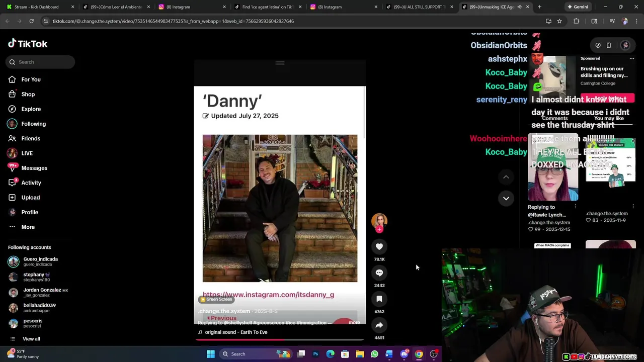Switch to the 'You may like' tab
The image size is (644, 362).
pyautogui.click(x=609, y=118)
